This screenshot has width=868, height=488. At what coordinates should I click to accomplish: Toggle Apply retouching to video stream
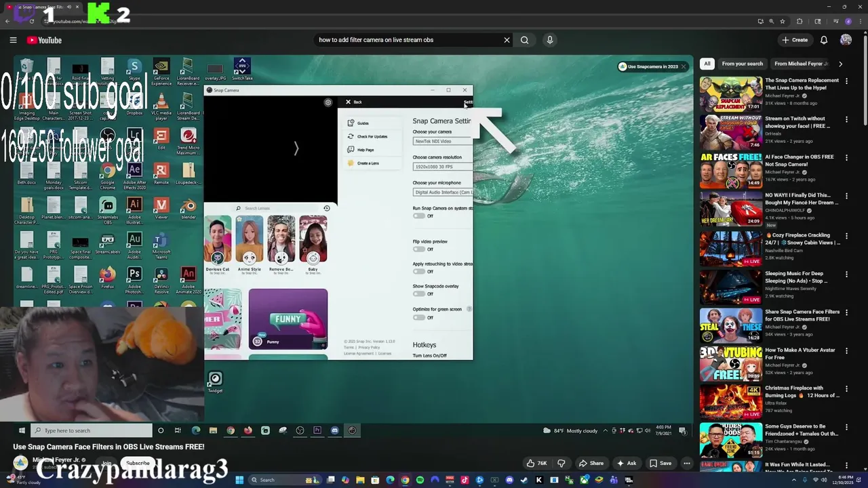click(x=419, y=272)
